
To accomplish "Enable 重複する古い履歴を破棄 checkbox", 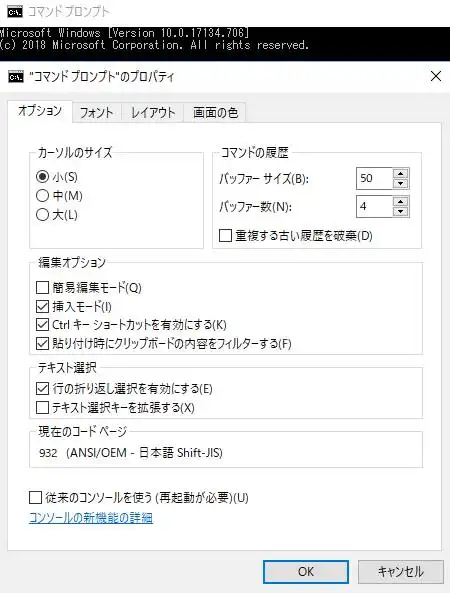I will [225, 236].
